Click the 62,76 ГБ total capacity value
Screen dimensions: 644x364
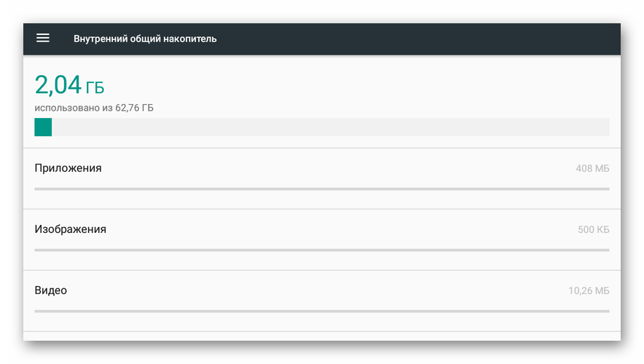pyautogui.click(x=135, y=108)
